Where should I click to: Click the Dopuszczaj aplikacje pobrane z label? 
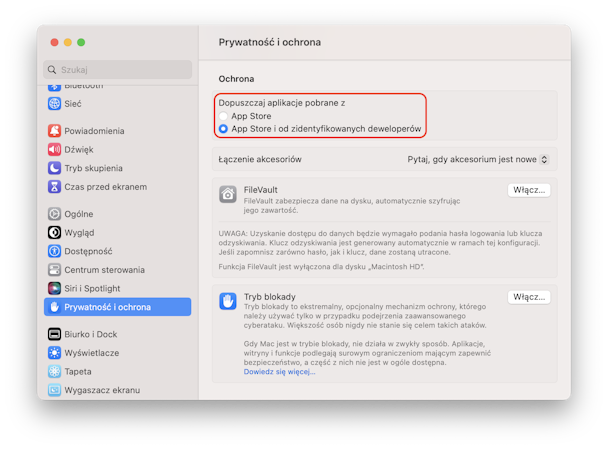pos(282,103)
